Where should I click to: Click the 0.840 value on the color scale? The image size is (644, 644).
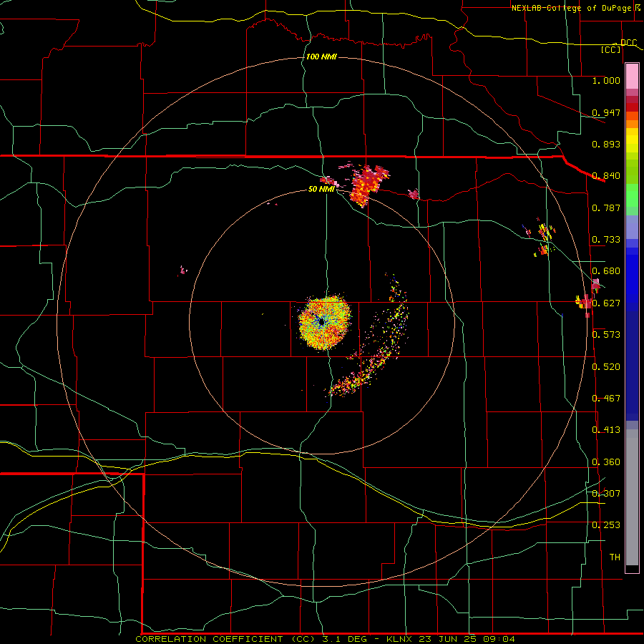tap(606, 176)
